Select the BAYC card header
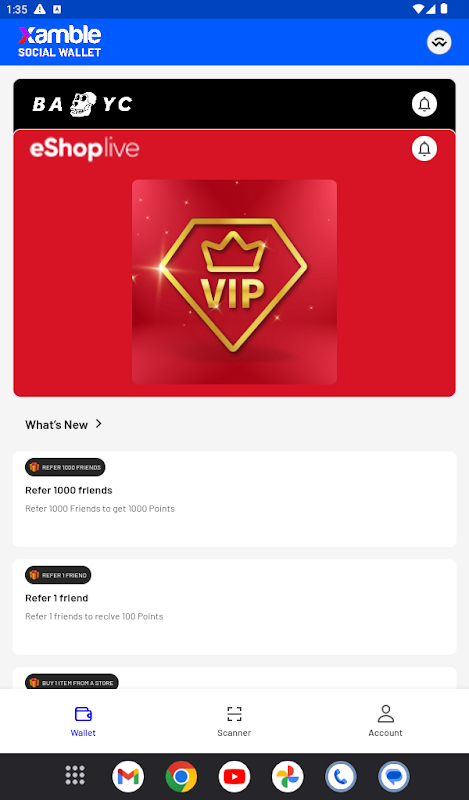This screenshot has width=469, height=800. click(x=234, y=104)
